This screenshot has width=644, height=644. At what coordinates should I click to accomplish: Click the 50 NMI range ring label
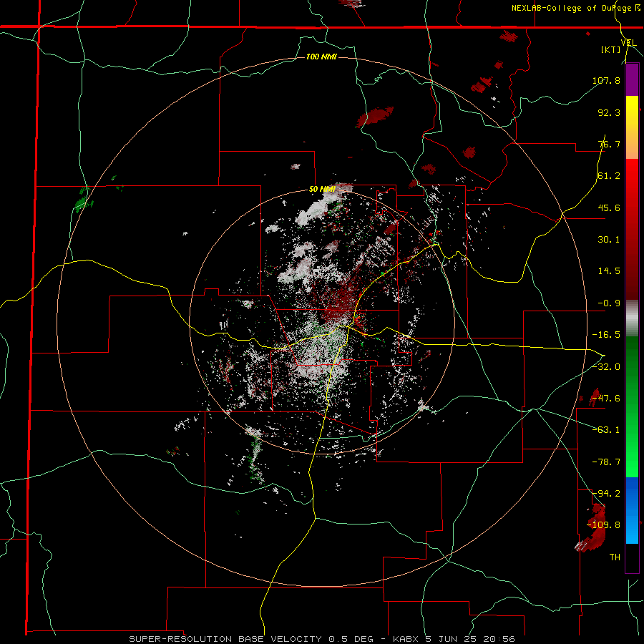coord(322,190)
